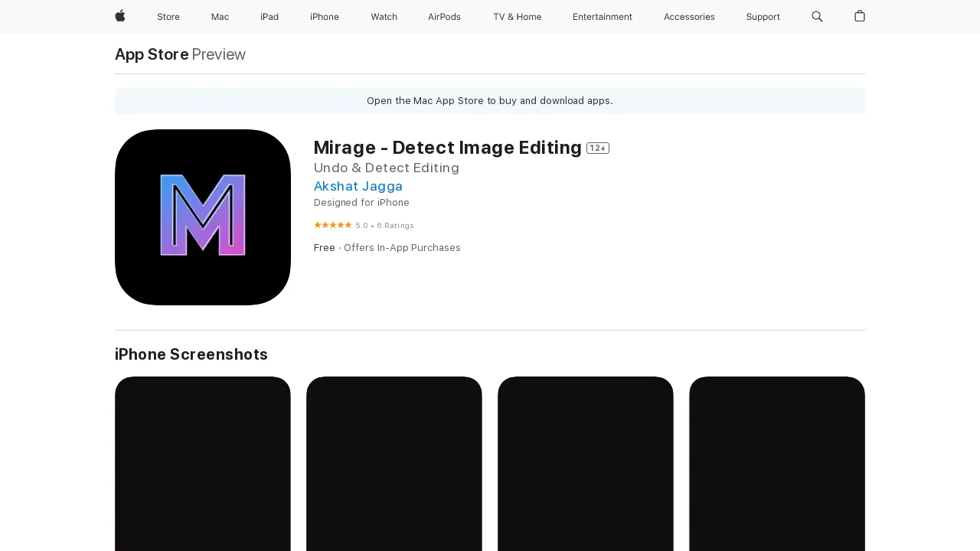Open the search icon in the navigation bar
The width and height of the screenshot is (980, 551).
[817, 17]
